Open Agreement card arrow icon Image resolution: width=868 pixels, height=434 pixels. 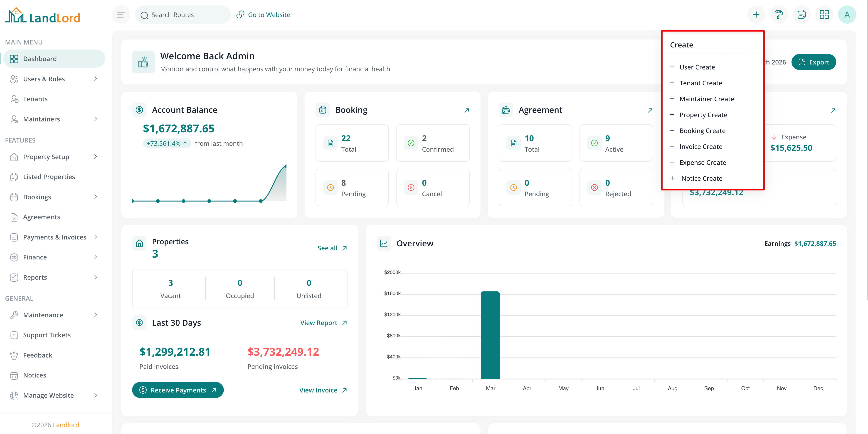coord(650,110)
